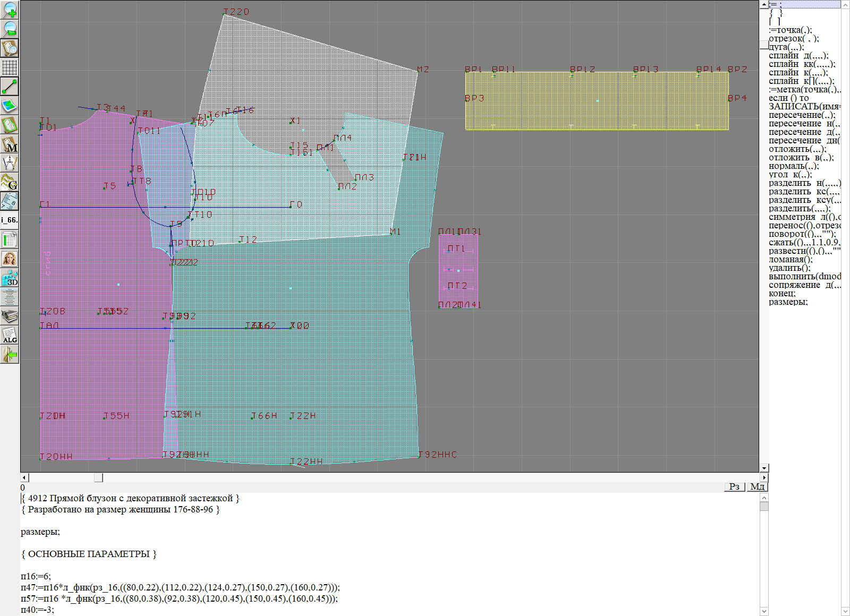Click the stacked books library icon

10,316
